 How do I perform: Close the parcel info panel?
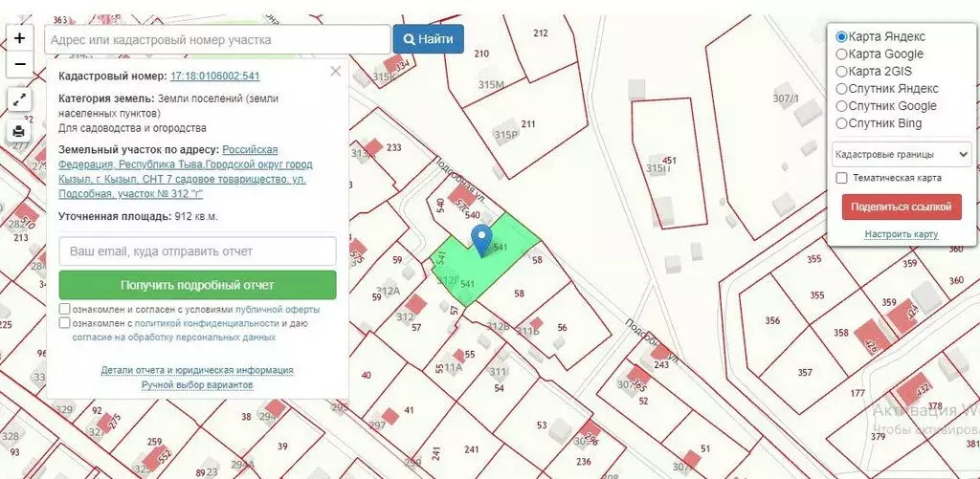336,71
